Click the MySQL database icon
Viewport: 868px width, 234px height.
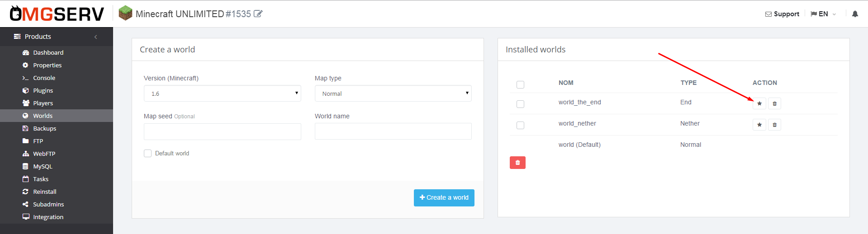coord(26,166)
